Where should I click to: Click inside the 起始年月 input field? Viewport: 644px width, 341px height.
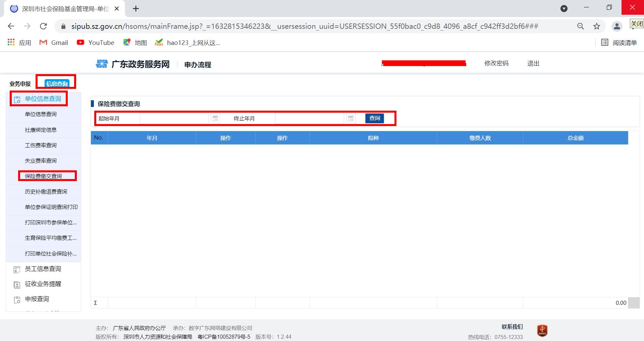pos(174,118)
